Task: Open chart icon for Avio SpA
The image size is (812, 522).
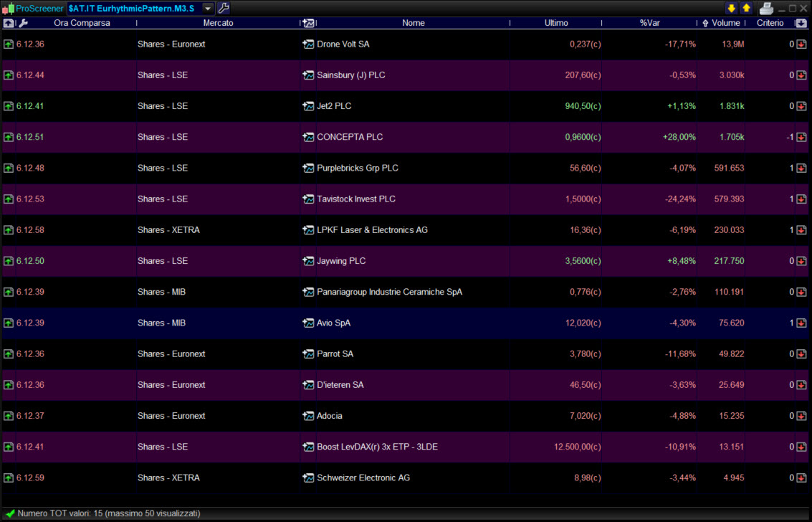Action: click(308, 323)
